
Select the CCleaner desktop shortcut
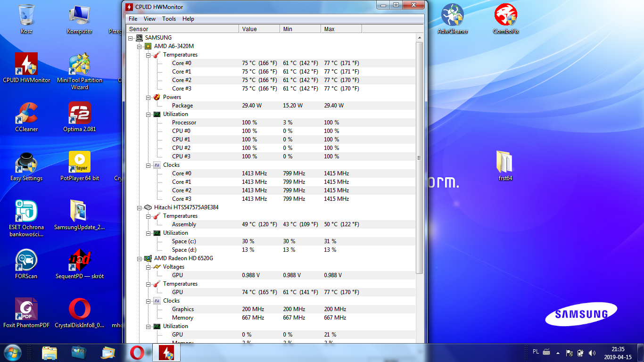(26, 117)
